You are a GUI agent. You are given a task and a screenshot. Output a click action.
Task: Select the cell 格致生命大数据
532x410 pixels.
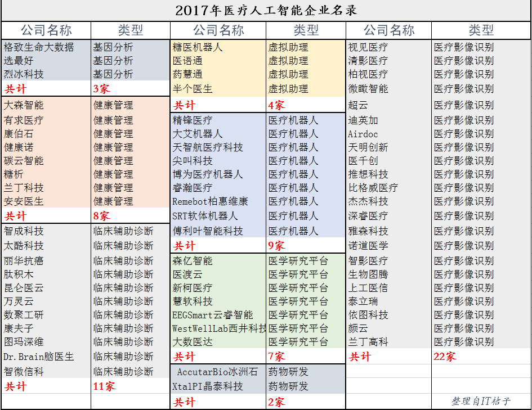click(x=39, y=47)
